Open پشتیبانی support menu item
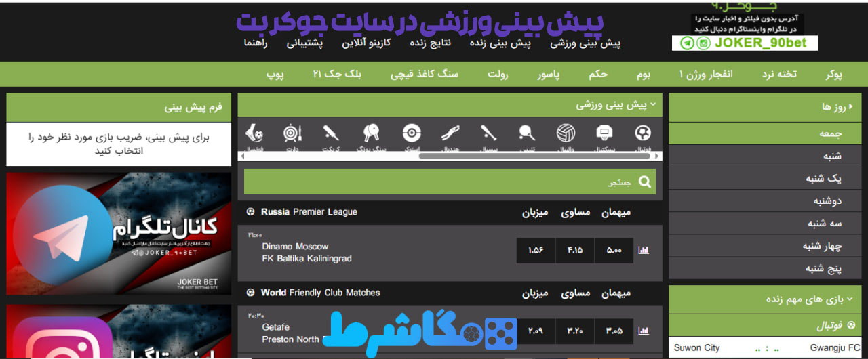Image resolution: width=868 pixels, height=359 pixels. (x=304, y=43)
